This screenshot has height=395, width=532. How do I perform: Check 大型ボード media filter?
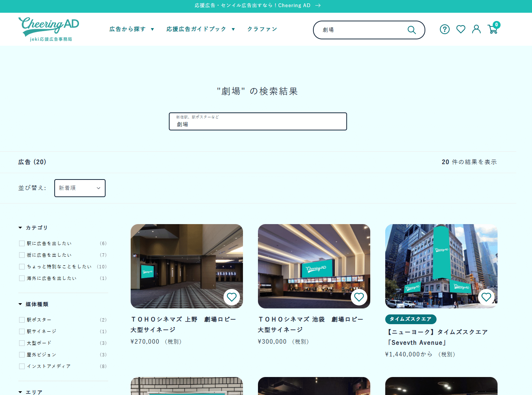coord(22,343)
